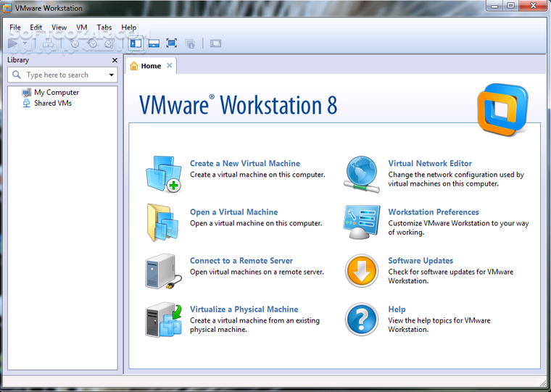Click the Revert to Snapshot icon
The height and width of the screenshot is (392, 551).
[x=93, y=43]
